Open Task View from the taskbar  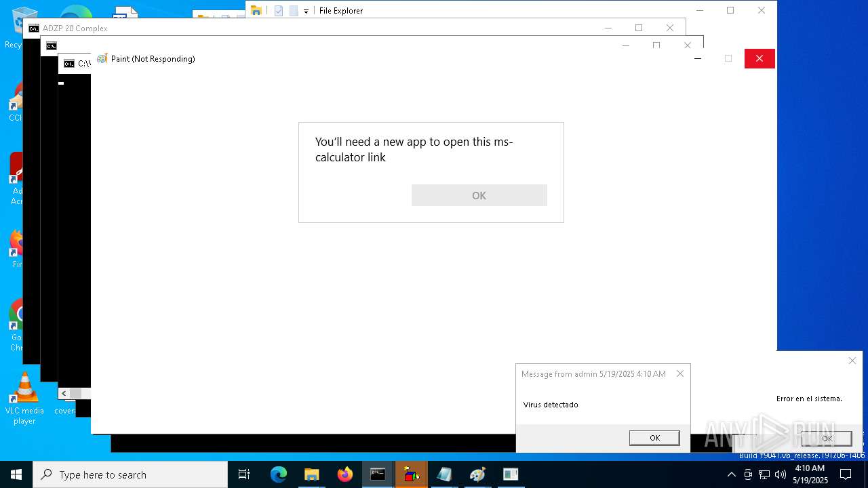point(244,474)
